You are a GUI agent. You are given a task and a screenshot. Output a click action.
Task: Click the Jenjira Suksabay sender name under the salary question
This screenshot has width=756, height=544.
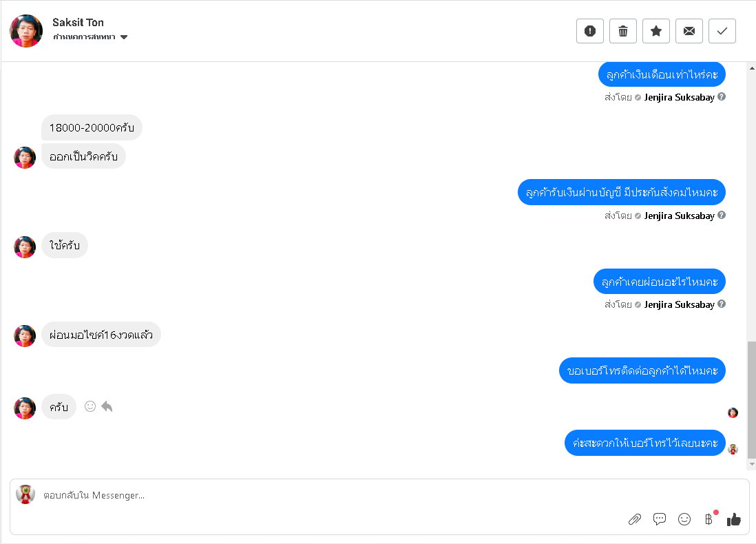(x=679, y=97)
